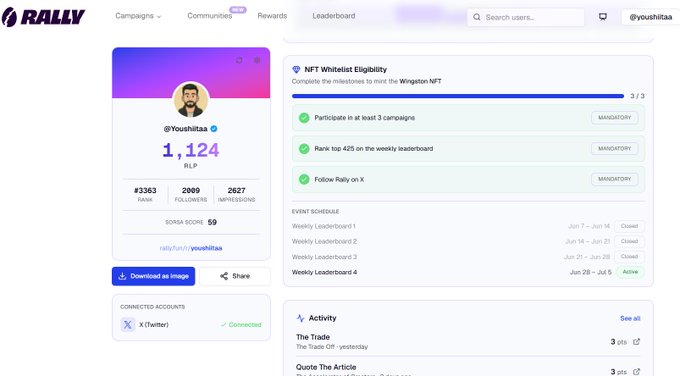Open external link for Quote The Article

point(636,372)
